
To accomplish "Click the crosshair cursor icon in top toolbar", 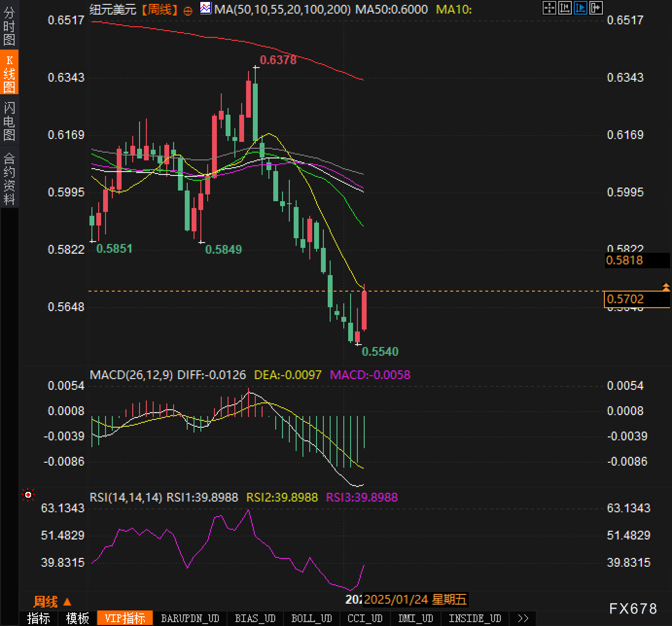I will [x=549, y=8].
